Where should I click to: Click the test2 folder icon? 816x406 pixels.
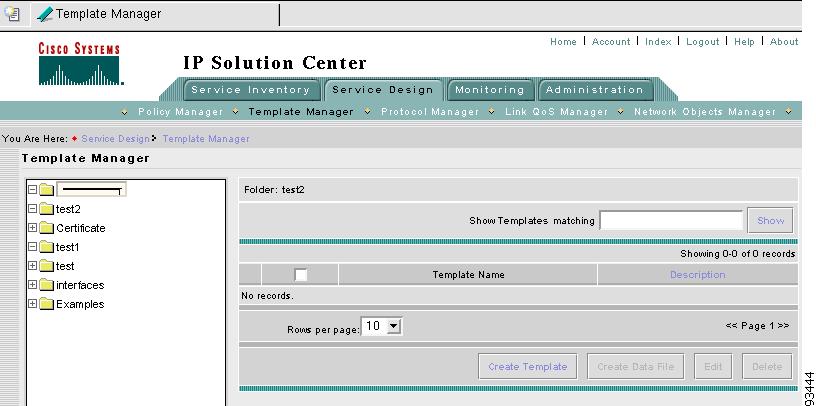(x=47, y=209)
